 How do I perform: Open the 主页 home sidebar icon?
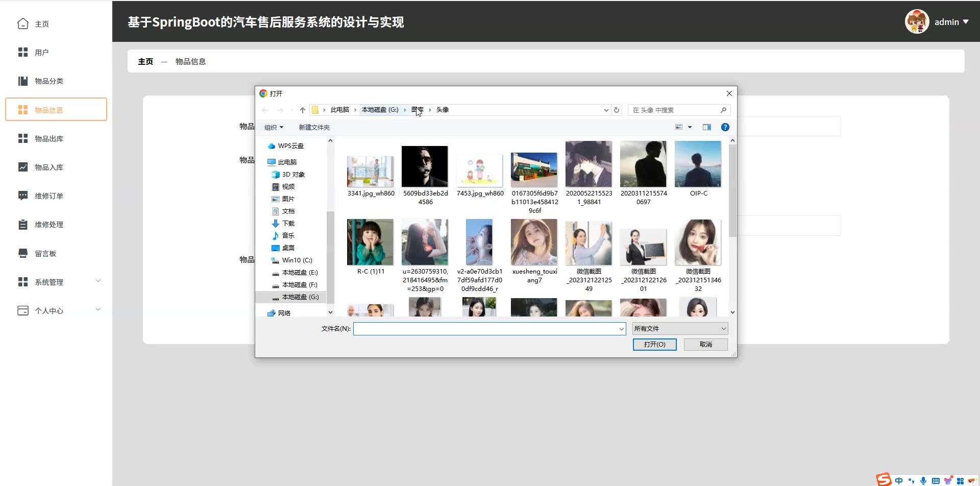tap(23, 23)
